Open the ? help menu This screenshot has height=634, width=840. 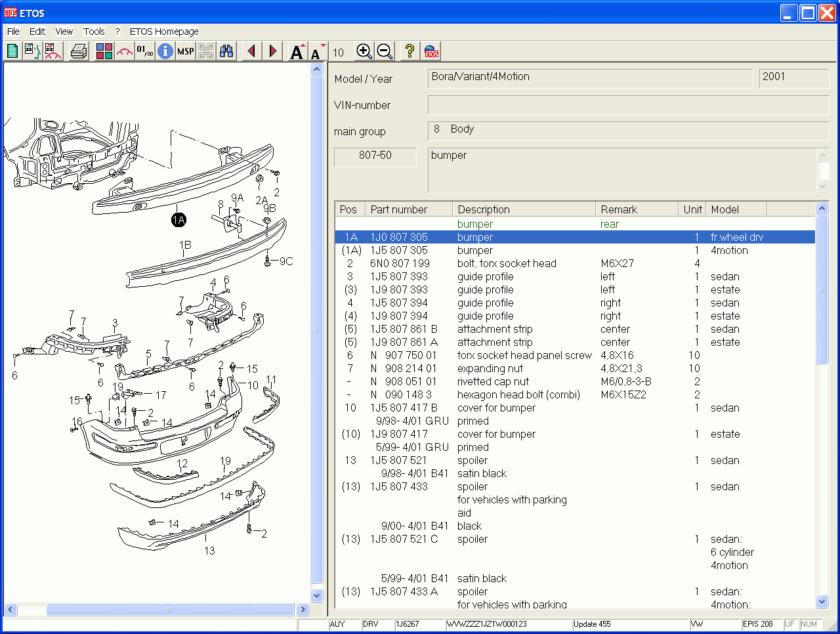117,32
